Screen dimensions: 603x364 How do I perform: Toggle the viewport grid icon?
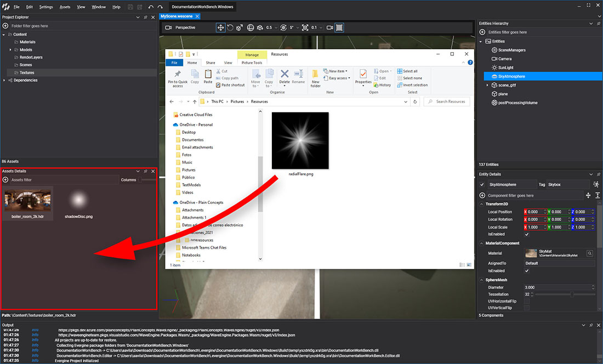[339, 27]
